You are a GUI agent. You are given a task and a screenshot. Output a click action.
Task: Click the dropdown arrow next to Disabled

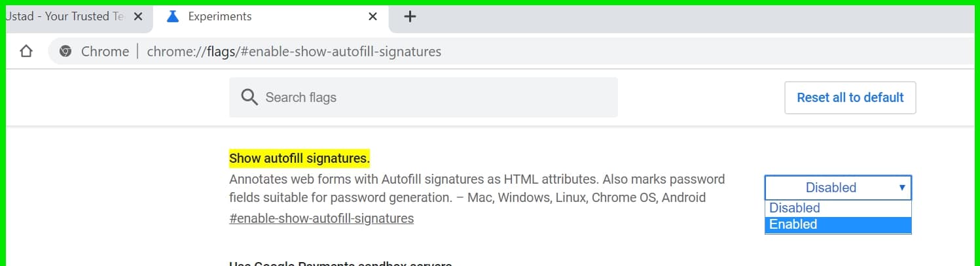click(x=901, y=188)
